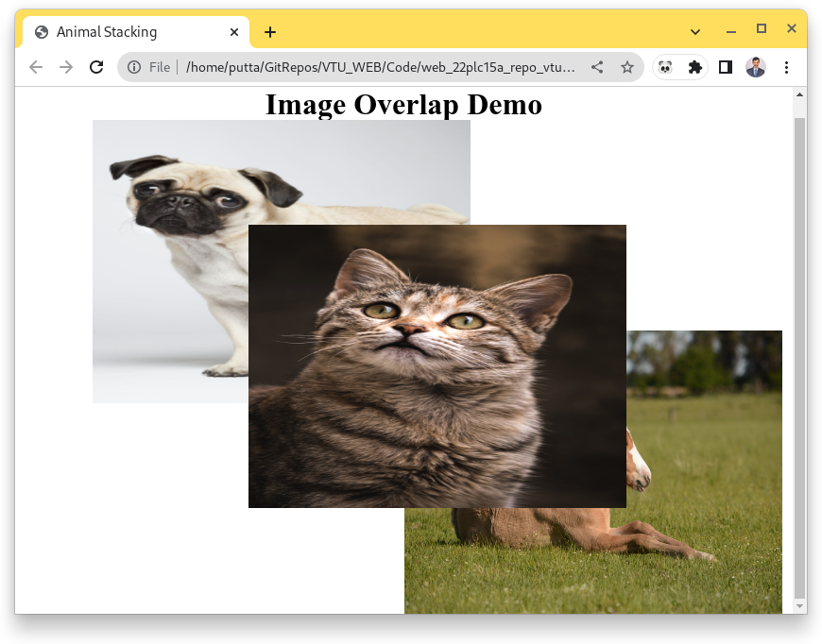Open Chrome three-dot menu

click(x=786, y=67)
